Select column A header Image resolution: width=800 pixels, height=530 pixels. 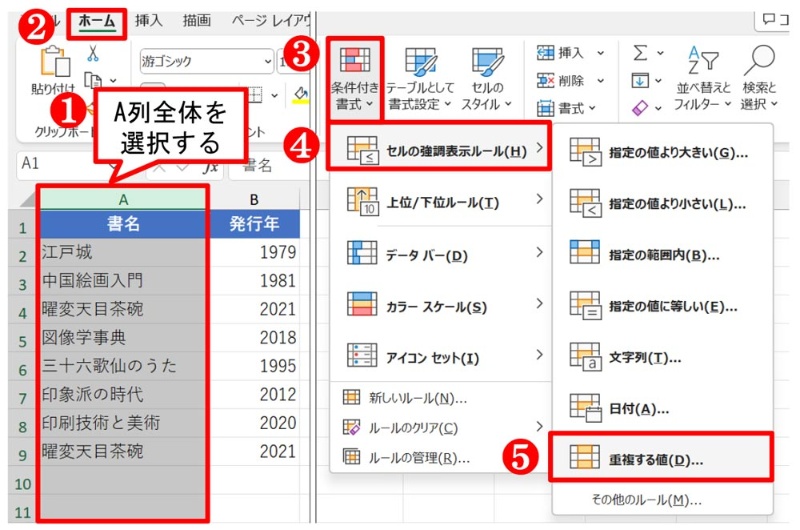[123, 199]
